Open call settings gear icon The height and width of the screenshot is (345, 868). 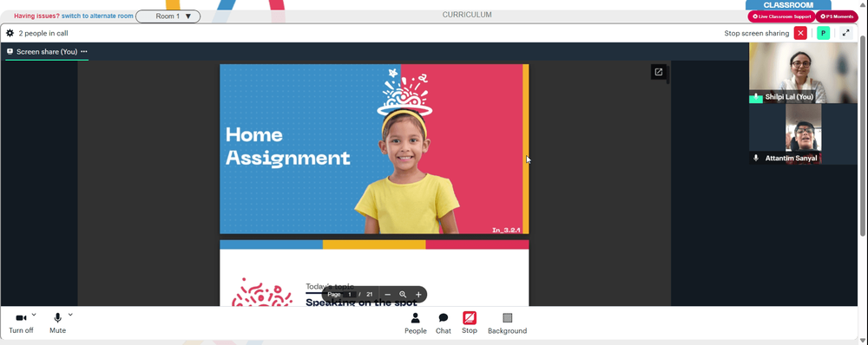point(10,33)
